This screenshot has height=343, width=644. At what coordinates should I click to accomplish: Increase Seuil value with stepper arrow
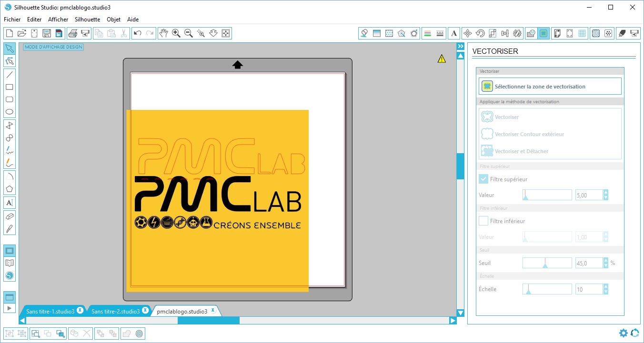coord(606,261)
